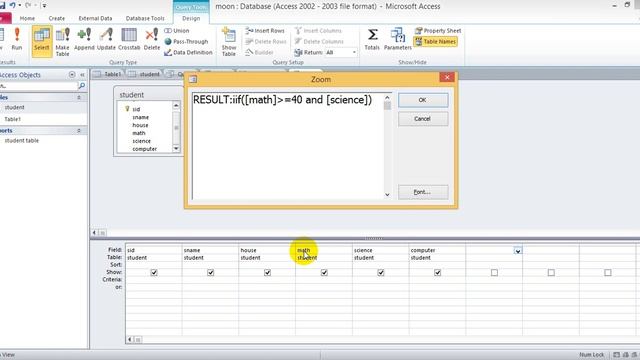This screenshot has height=360, width=640.
Task: Toggle Table Names row display
Action: (x=436, y=42)
